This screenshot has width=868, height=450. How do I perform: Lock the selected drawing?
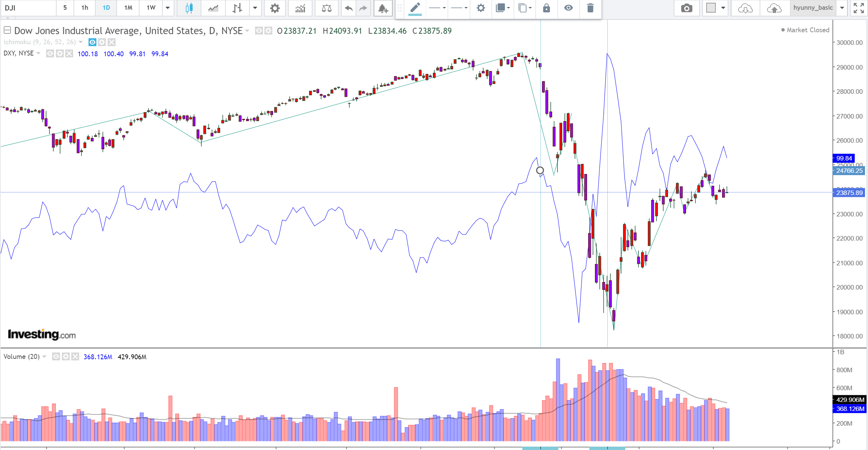coord(547,8)
